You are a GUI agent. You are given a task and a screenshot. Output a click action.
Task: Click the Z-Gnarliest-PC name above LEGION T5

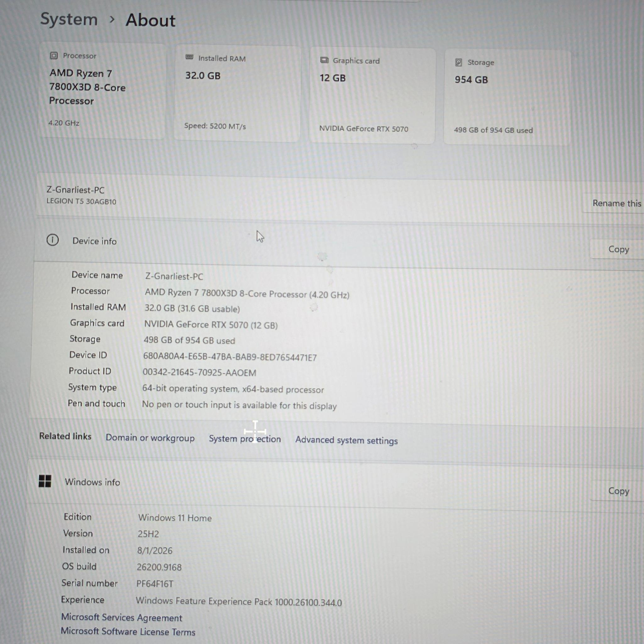coord(75,190)
